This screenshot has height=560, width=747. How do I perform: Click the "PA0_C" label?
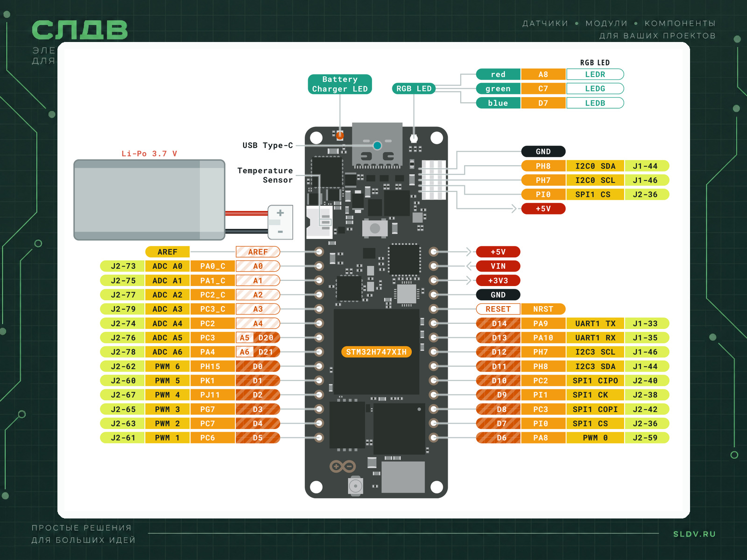click(212, 266)
